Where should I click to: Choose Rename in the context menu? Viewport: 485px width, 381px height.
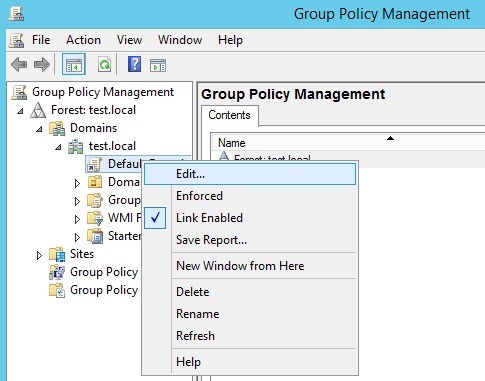(250, 314)
